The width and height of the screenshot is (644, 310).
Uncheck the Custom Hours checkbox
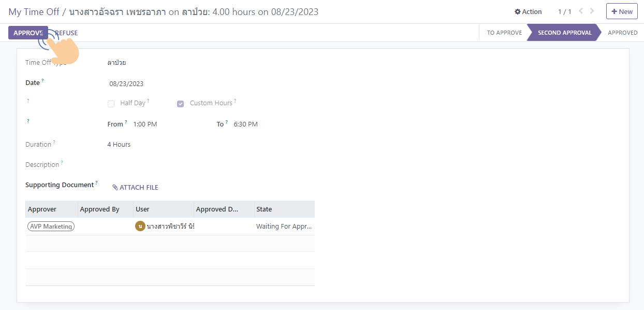coord(181,104)
